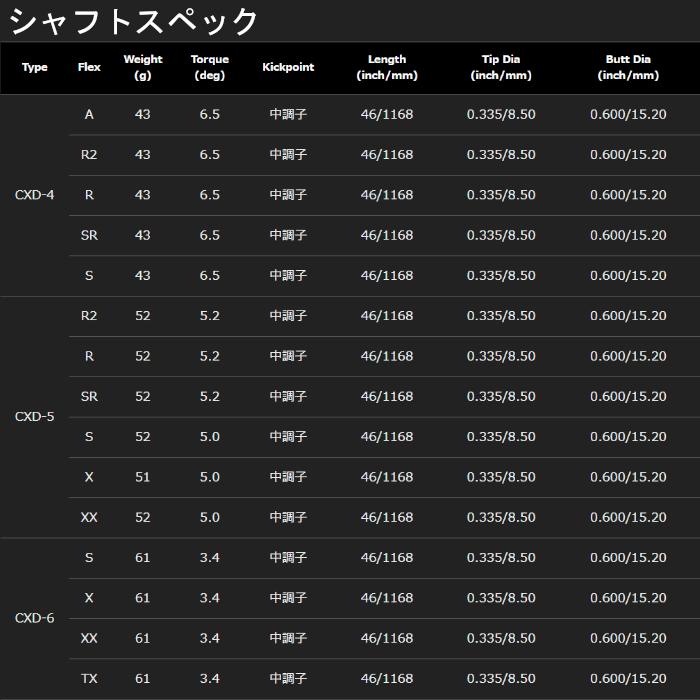700x700 pixels.
Task: Click the R flex in CXD-4 group
Action: pyautogui.click(x=89, y=195)
